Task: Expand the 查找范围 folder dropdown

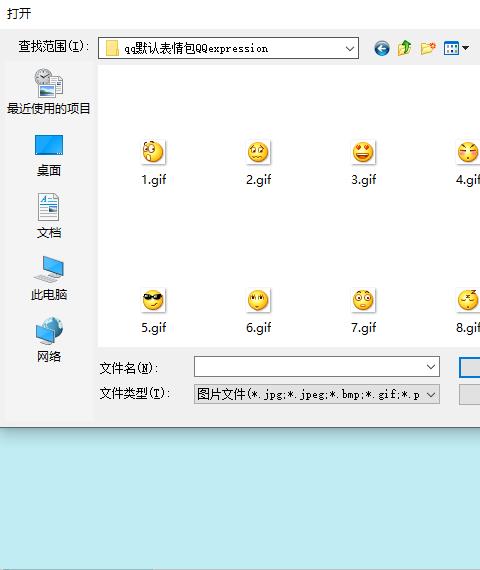Action: pyautogui.click(x=349, y=48)
